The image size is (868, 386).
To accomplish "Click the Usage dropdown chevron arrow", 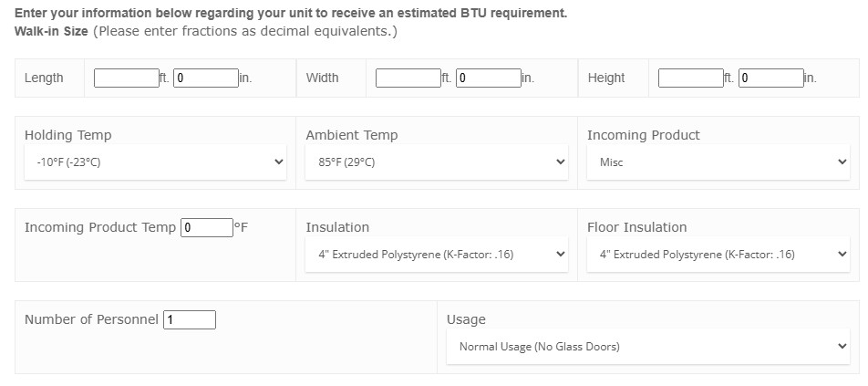I will coord(842,347).
